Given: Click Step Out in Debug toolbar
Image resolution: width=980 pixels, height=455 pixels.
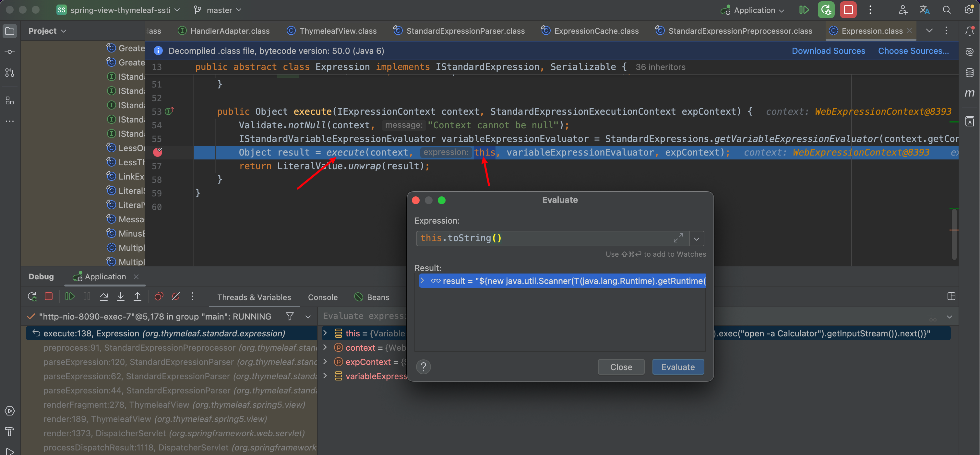Looking at the screenshot, I should [137, 297].
